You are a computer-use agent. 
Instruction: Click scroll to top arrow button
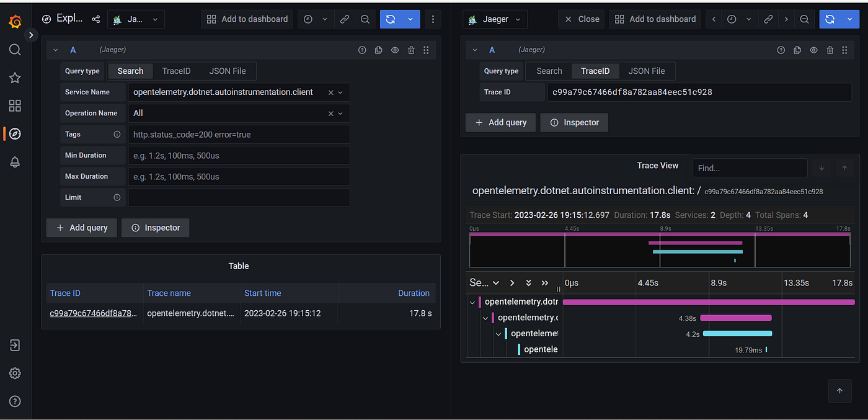pos(840,391)
